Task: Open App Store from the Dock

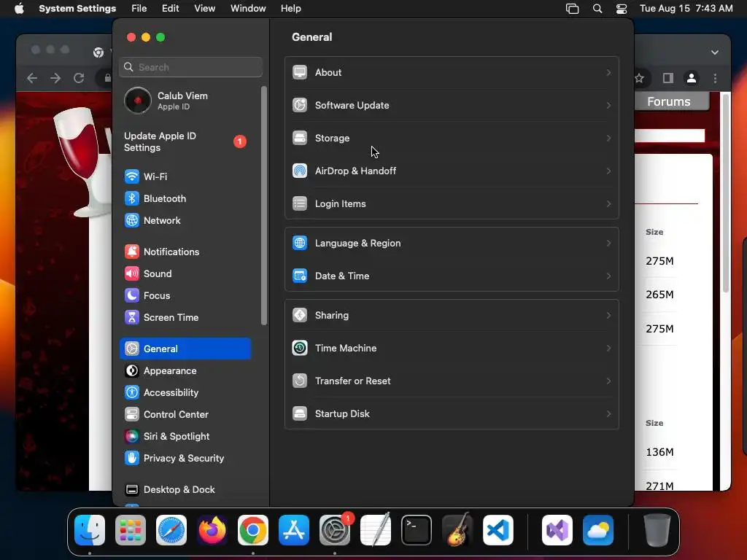Action: tap(294, 530)
